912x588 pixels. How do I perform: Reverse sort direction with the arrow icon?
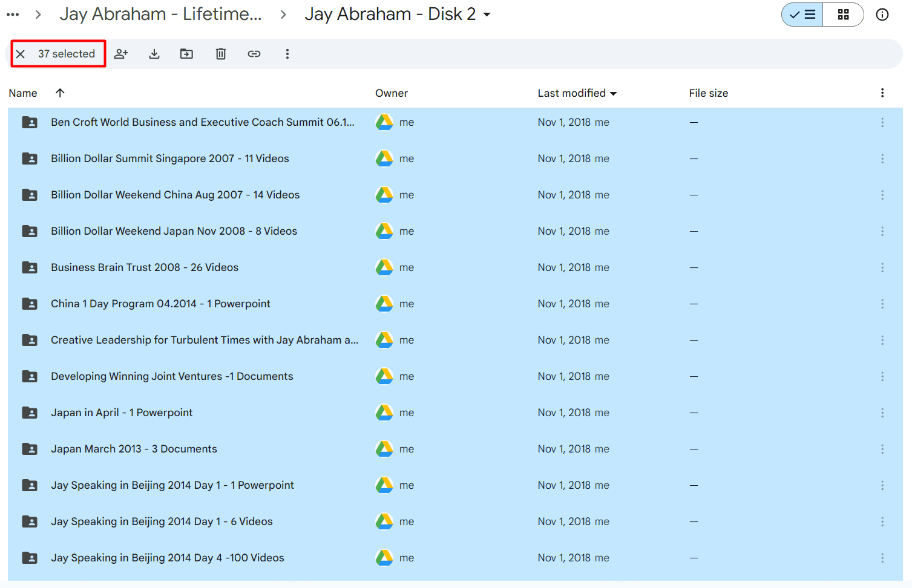coord(60,93)
